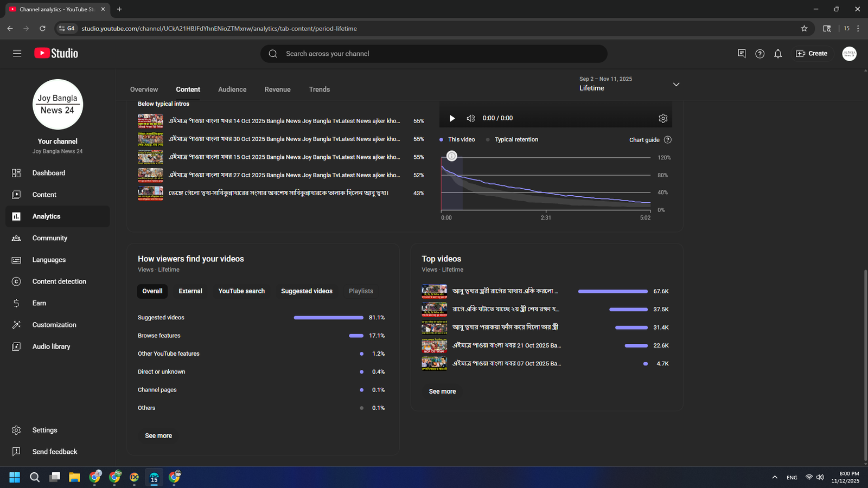Click the retention chart timeline marker
This screenshot has width=868, height=488.
[451, 156]
